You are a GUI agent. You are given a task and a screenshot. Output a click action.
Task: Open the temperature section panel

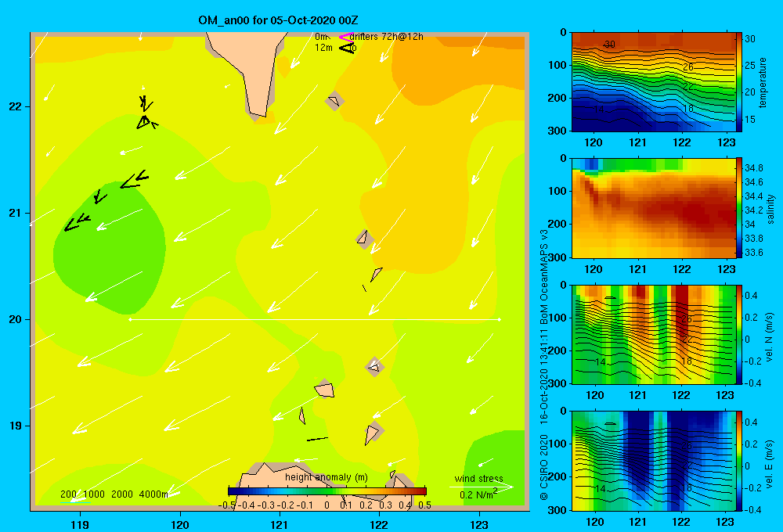coord(653,82)
